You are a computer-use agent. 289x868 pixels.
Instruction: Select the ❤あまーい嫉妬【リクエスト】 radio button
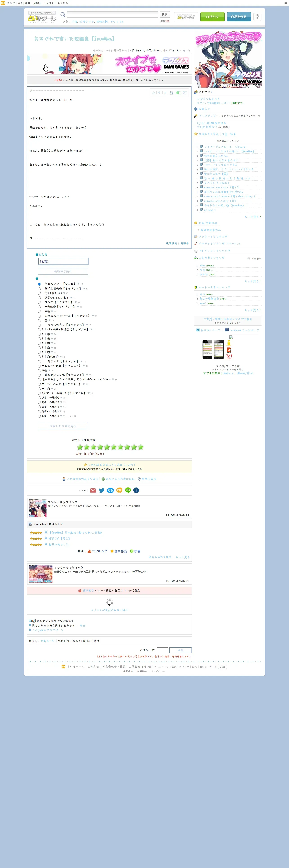click(39, 366)
